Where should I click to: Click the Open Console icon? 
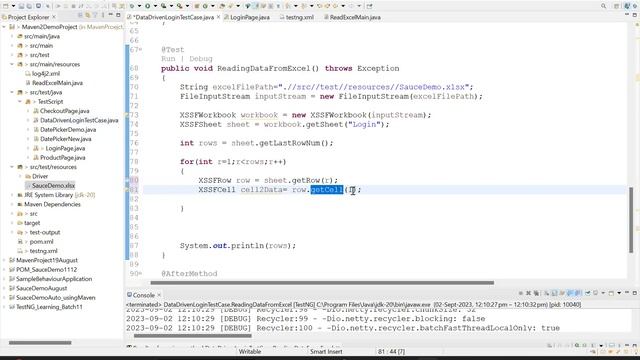tap(611, 293)
